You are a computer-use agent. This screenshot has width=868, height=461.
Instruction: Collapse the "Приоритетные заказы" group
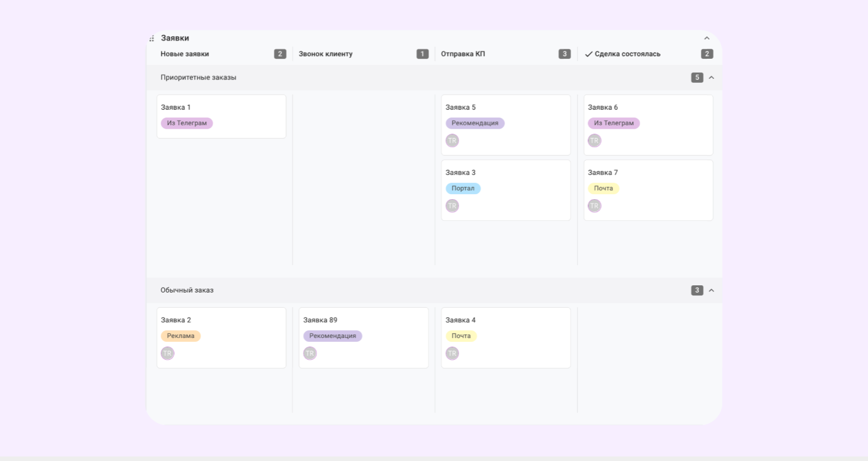[712, 77]
